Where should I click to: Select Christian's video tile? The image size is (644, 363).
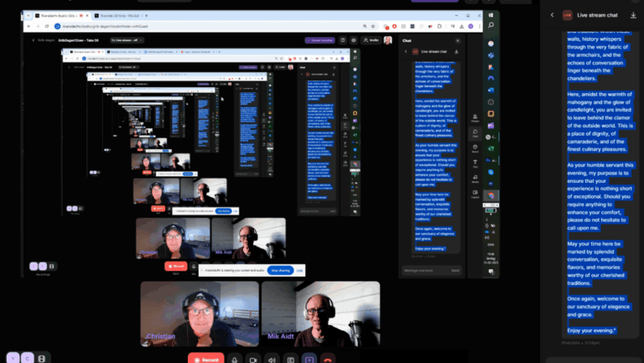tap(200, 314)
